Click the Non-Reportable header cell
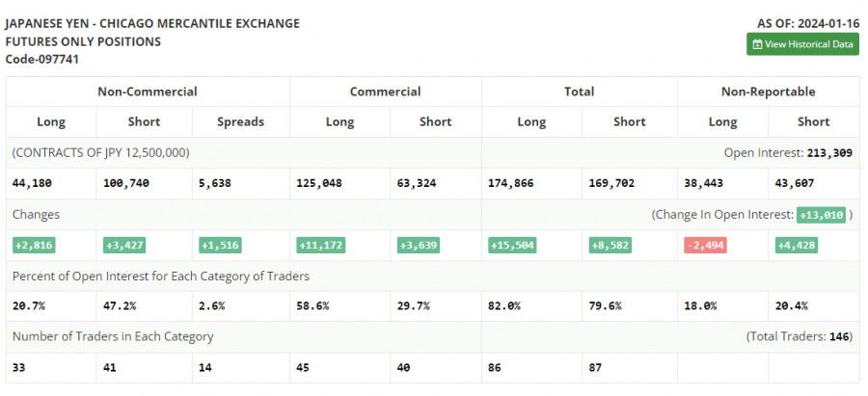Screen dimensions: 868x396 click(769, 92)
